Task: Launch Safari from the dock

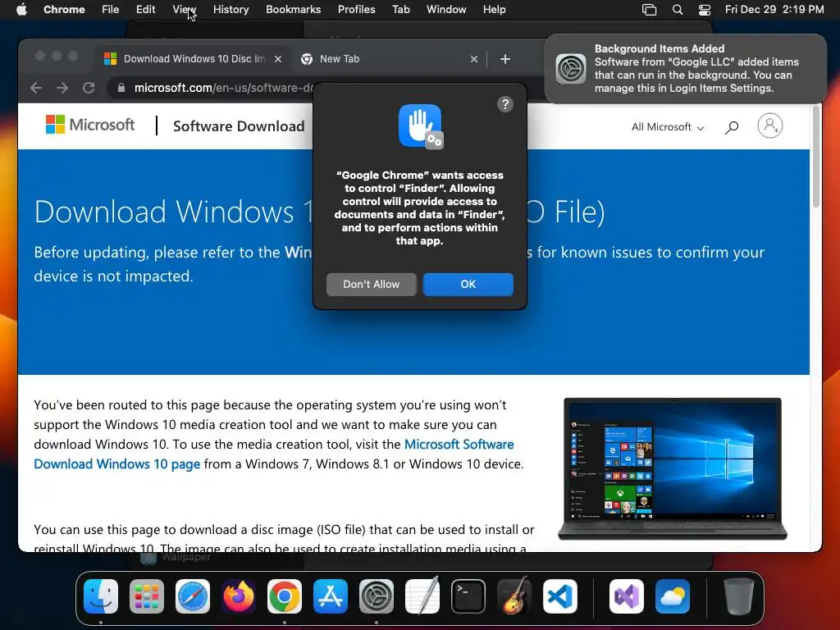Action: (x=193, y=596)
